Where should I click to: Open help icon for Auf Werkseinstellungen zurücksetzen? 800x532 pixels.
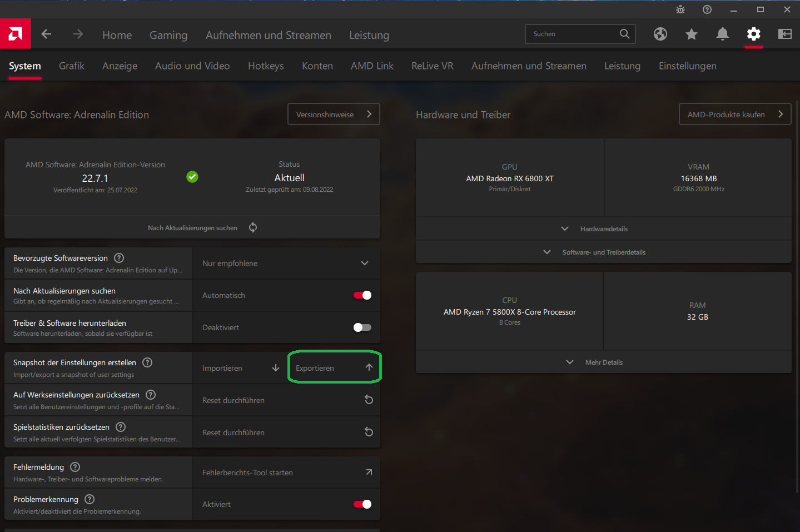point(151,395)
